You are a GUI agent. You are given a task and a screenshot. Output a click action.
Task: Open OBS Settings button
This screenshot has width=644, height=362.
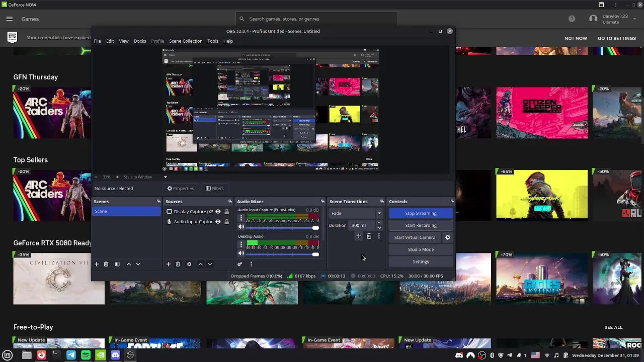pyautogui.click(x=421, y=261)
